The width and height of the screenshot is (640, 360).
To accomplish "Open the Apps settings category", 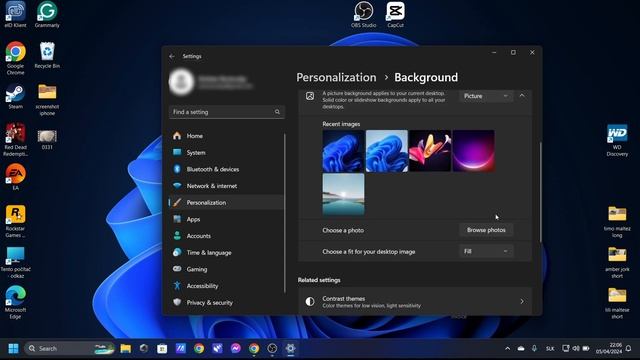I will pos(227,220).
